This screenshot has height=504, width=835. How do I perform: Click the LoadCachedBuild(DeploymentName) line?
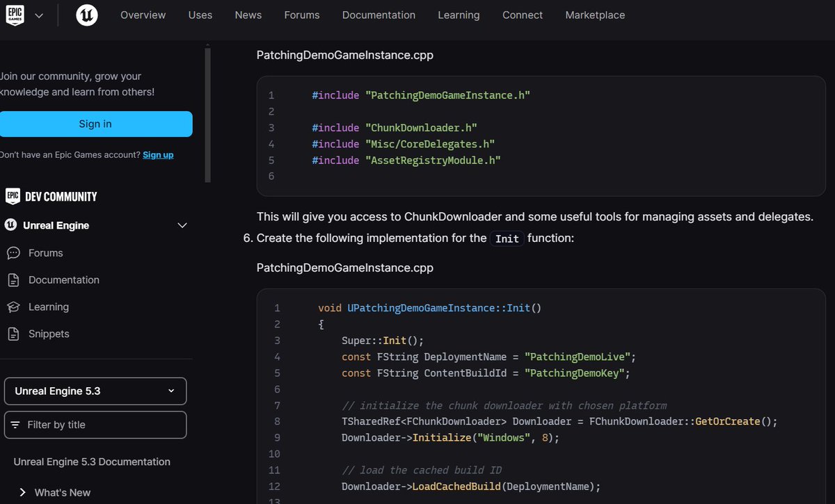tap(471, 487)
